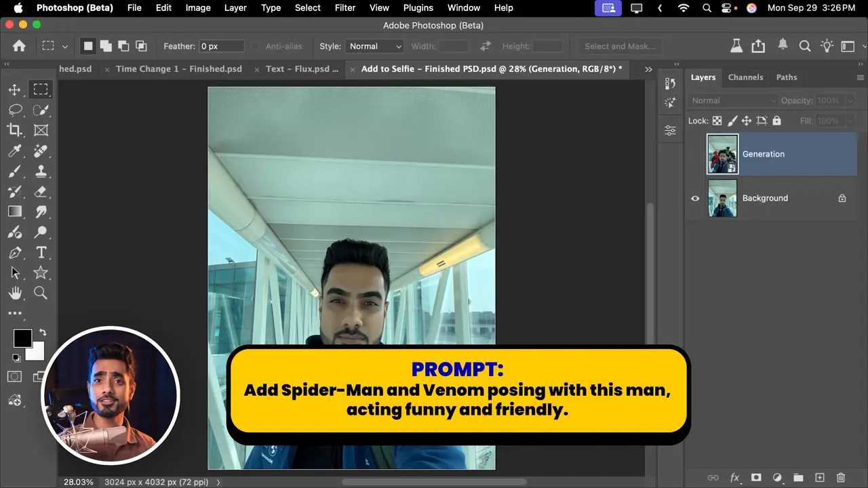Create a new group folder icon
The height and width of the screenshot is (488, 868).
point(798,478)
